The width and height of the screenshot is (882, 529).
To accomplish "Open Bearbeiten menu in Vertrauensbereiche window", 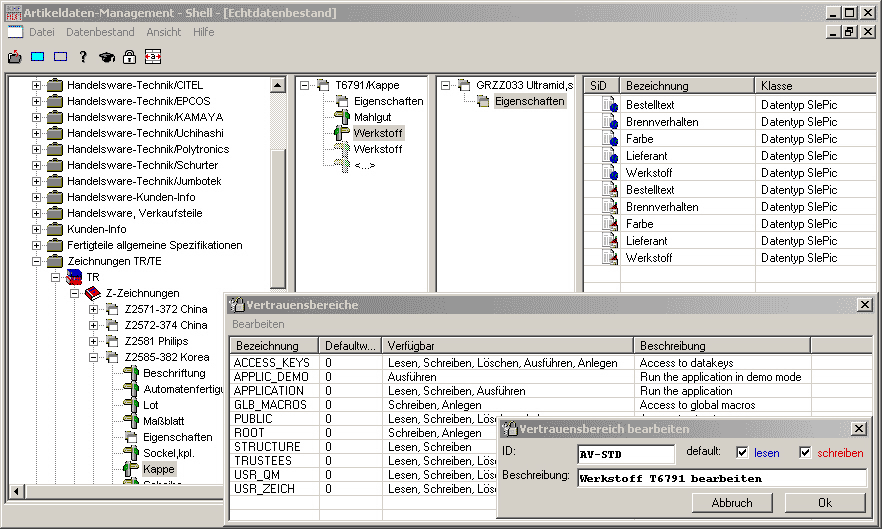I will pos(258,324).
